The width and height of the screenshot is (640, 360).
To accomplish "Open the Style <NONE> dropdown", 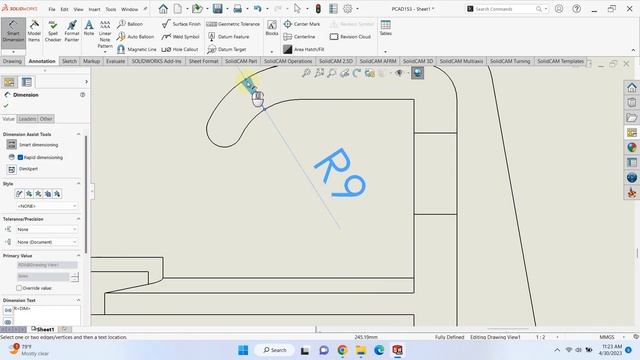I will point(47,206).
